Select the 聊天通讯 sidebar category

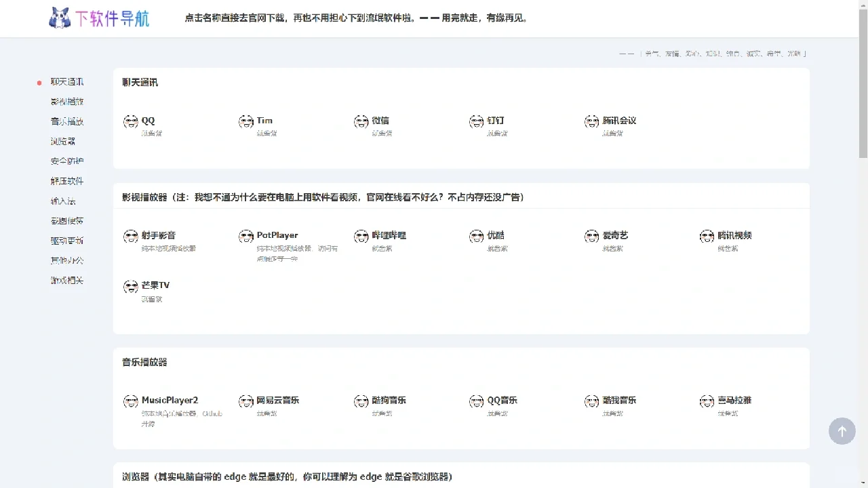(x=67, y=81)
